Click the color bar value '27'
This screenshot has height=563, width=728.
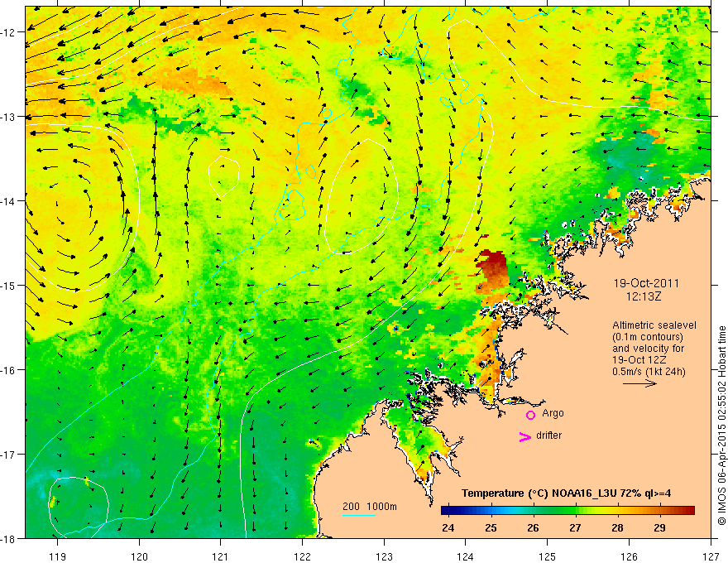[x=575, y=527]
